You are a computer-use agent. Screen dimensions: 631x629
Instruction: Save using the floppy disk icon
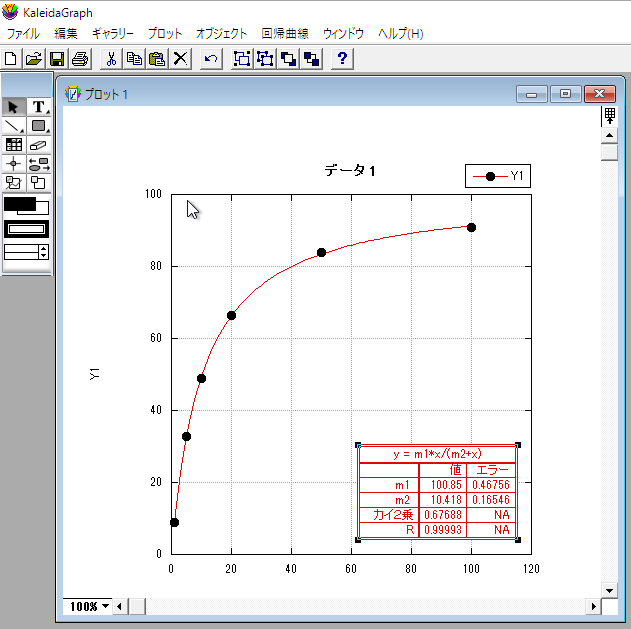pyautogui.click(x=57, y=59)
